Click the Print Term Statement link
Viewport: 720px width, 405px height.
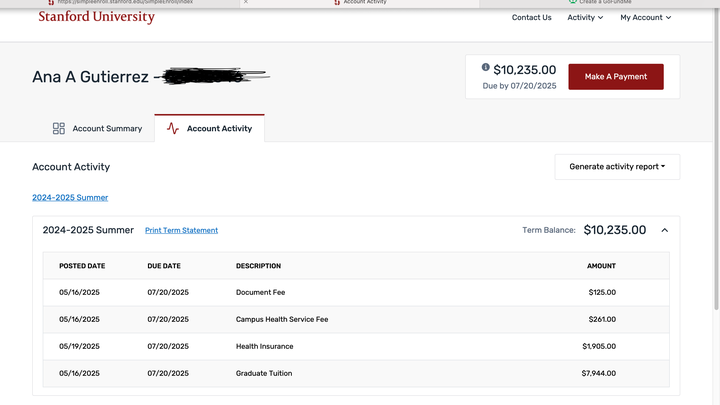click(181, 231)
